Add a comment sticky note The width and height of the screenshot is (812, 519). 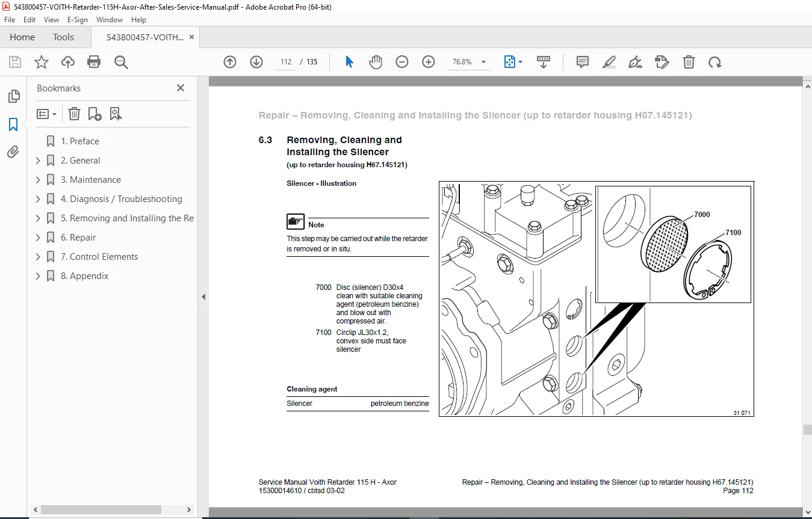pyautogui.click(x=583, y=62)
